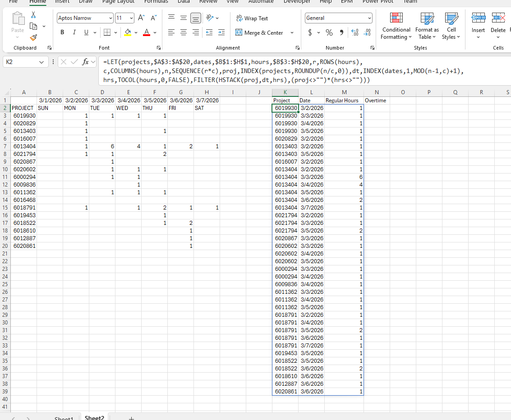Expand the number format General dropdown
Viewport: 511px width, 420px height.
pyautogui.click(x=369, y=18)
